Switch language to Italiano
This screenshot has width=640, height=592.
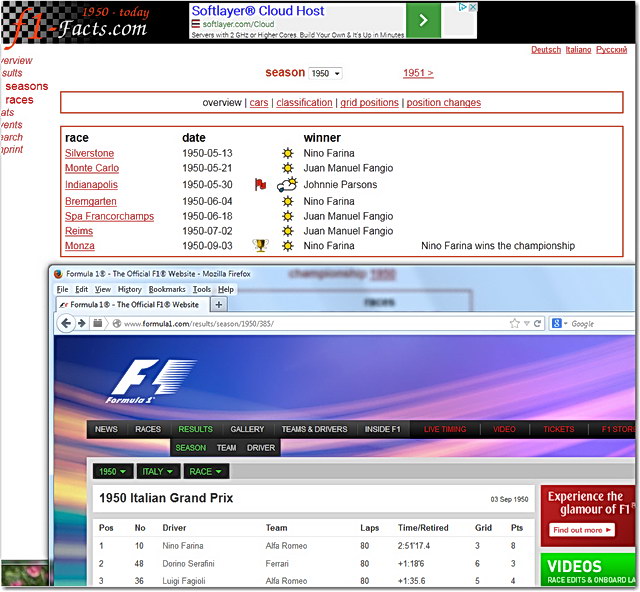click(x=578, y=50)
